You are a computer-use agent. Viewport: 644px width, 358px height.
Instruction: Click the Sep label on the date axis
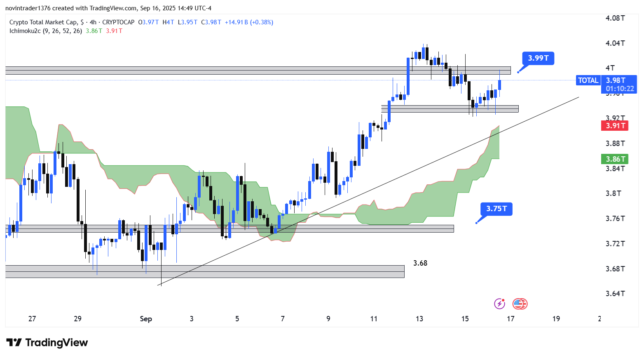coord(146,319)
